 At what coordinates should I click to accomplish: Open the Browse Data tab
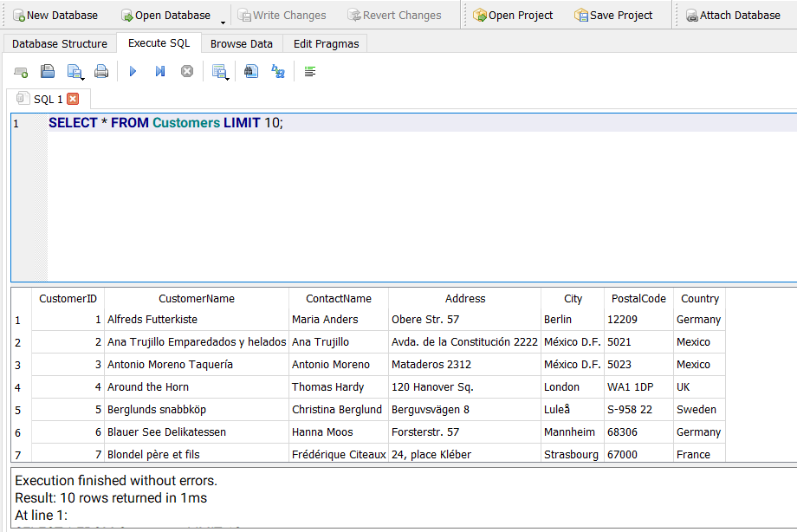click(242, 43)
